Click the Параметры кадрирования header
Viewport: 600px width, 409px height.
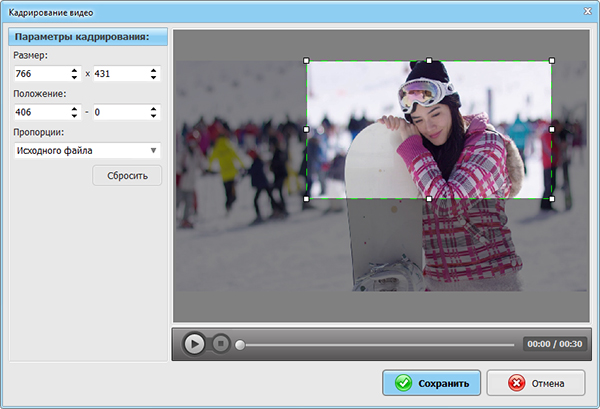point(88,37)
